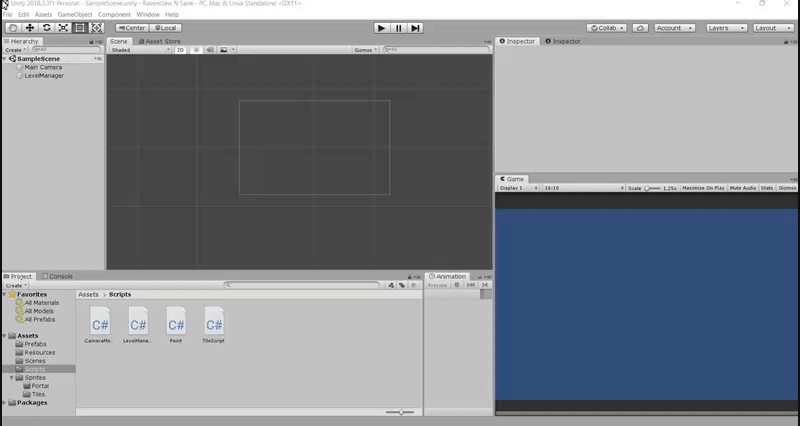The height and width of the screenshot is (426, 800).
Task: Toggle Local coordinate space button
Action: click(166, 28)
